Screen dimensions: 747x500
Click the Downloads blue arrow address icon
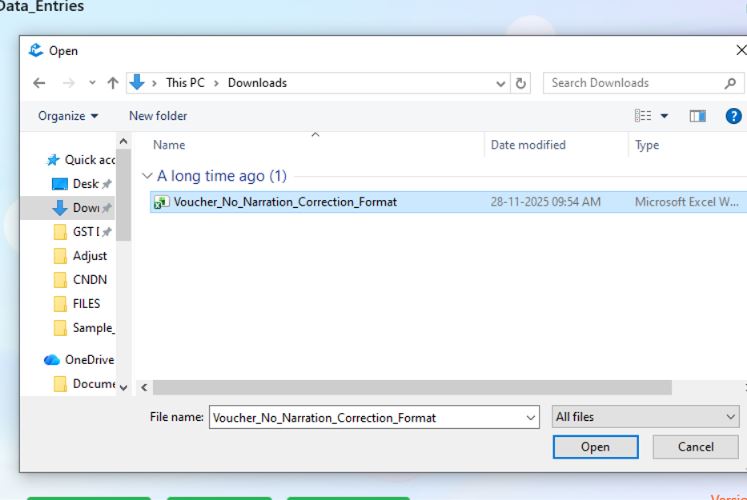click(137, 82)
